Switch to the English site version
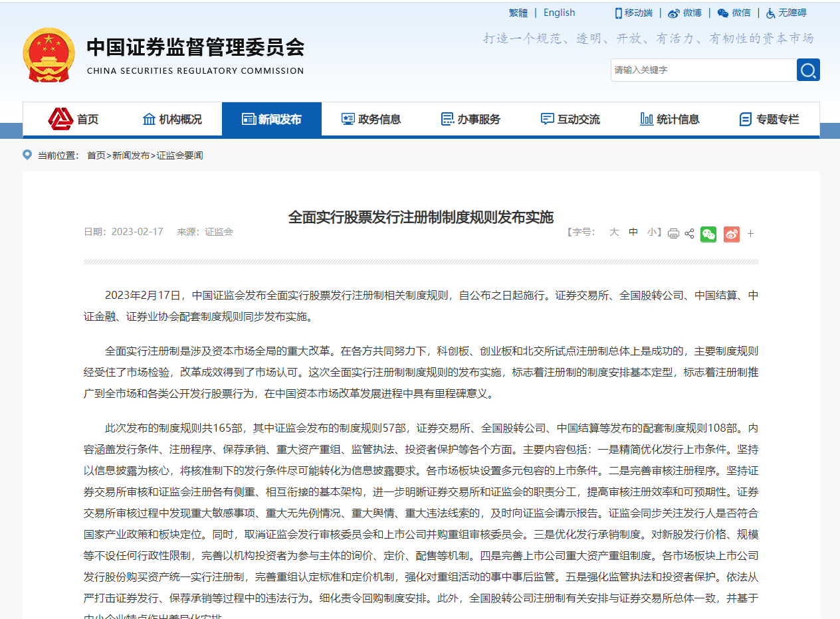The width and height of the screenshot is (840, 619). point(559,13)
